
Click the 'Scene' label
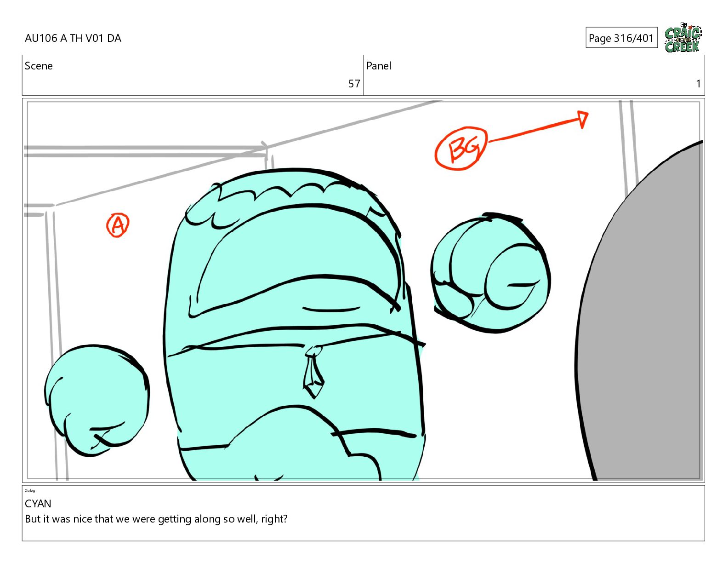tap(39, 66)
